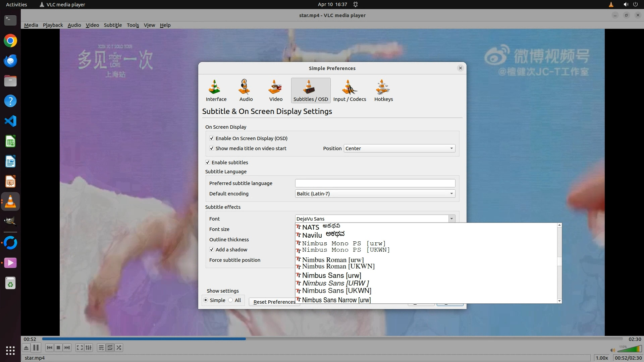Click the Reset Preferences button
Viewport: 644px width, 362px height.
coord(274,302)
